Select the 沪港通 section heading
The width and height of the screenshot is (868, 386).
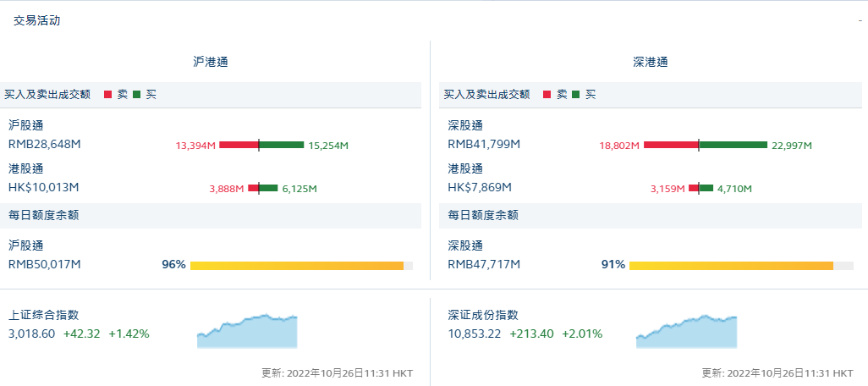click(211, 62)
